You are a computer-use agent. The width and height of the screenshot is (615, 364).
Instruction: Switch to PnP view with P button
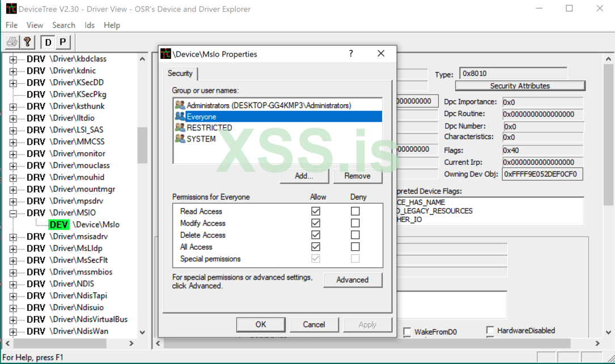click(63, 42)
